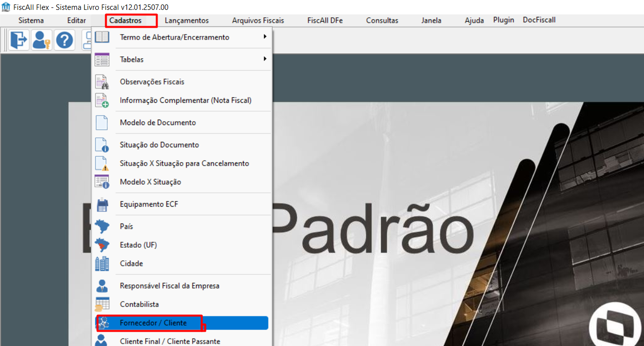Click the Informação Complementar (Nota Fiscal) icon
Viewport: 644px width, 346px height.
(102, 100)
